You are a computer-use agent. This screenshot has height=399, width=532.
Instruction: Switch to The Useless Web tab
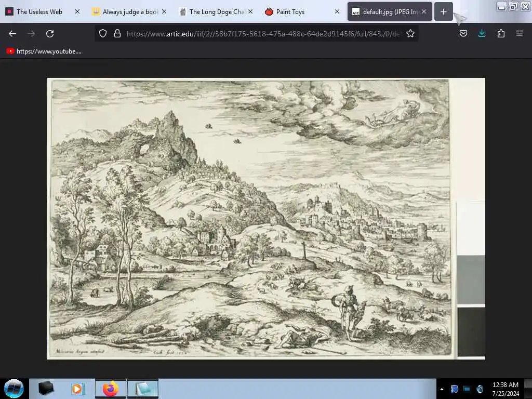(39, 12)
